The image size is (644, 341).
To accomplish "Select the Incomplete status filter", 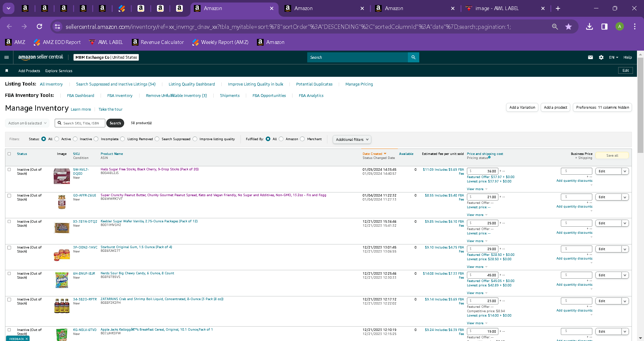I will pos(96,139).
